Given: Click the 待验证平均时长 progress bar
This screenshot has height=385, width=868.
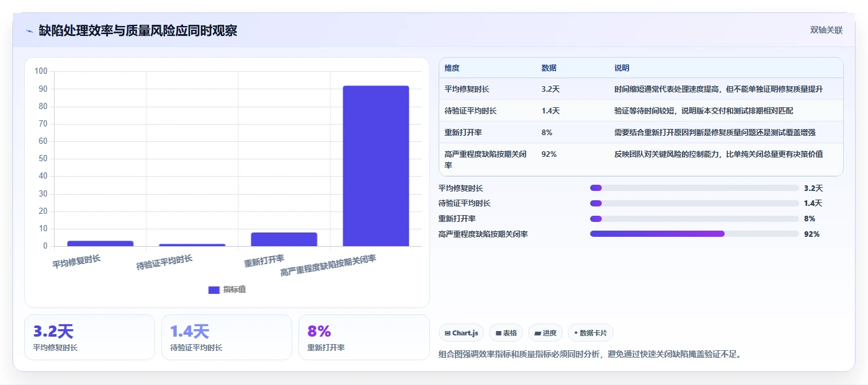Looking at the screenshot, I should pos(694,203).
